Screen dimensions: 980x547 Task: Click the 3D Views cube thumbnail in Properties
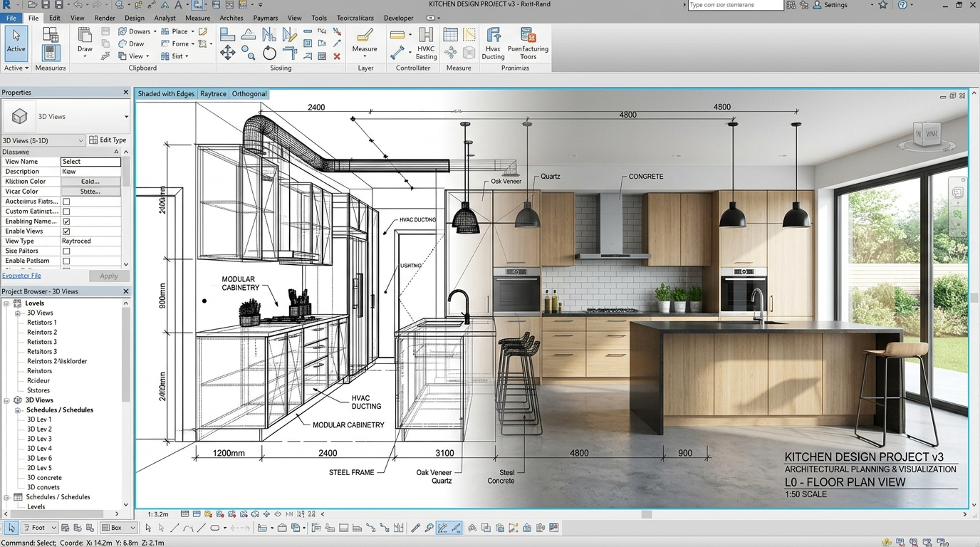coord(20,116)
